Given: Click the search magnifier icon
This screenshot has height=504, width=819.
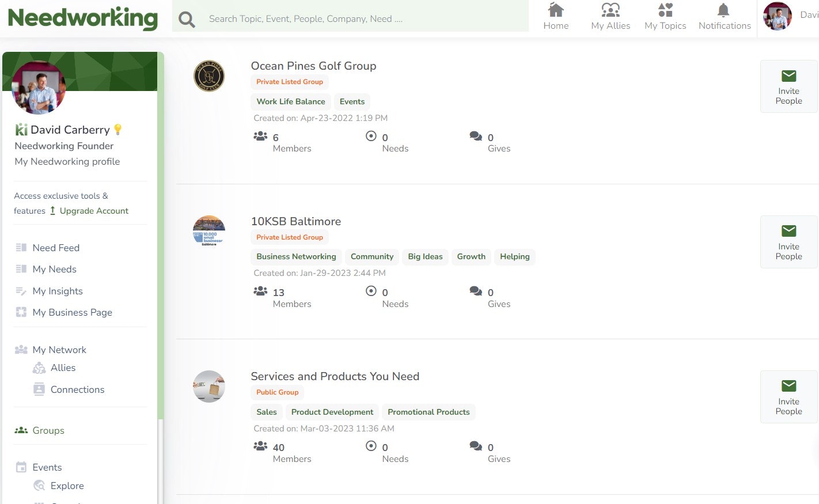Looking at the screenshot, I should [x=187, y=20].
